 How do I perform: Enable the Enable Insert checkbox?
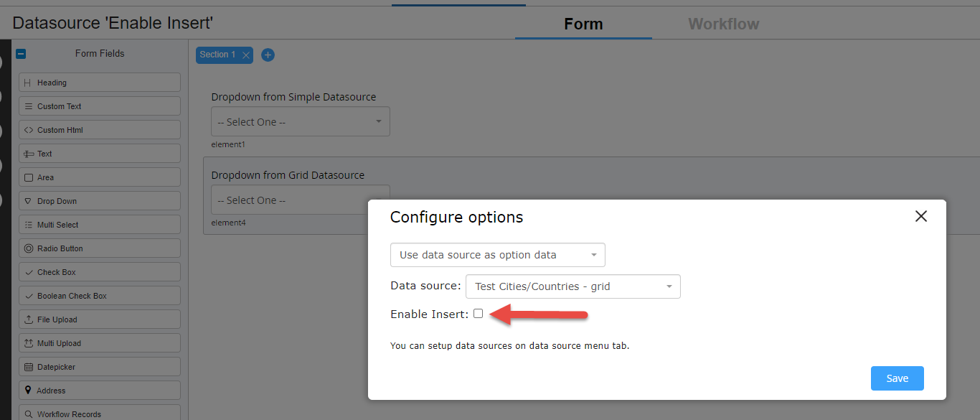(x=479, y=314)
